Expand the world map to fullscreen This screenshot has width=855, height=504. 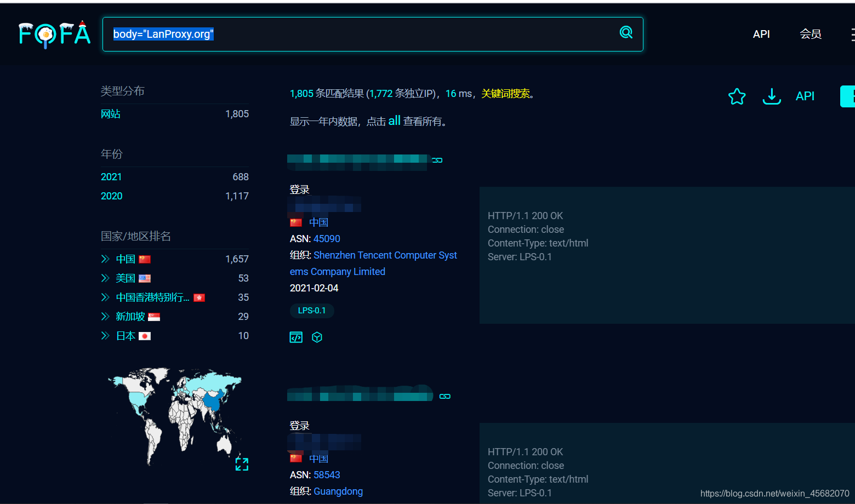pos(242,464)
